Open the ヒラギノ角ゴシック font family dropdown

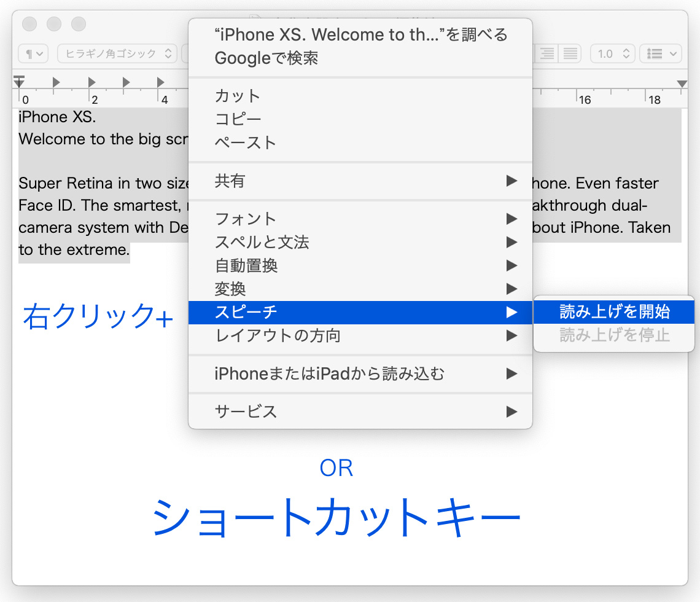coord(117,54)
